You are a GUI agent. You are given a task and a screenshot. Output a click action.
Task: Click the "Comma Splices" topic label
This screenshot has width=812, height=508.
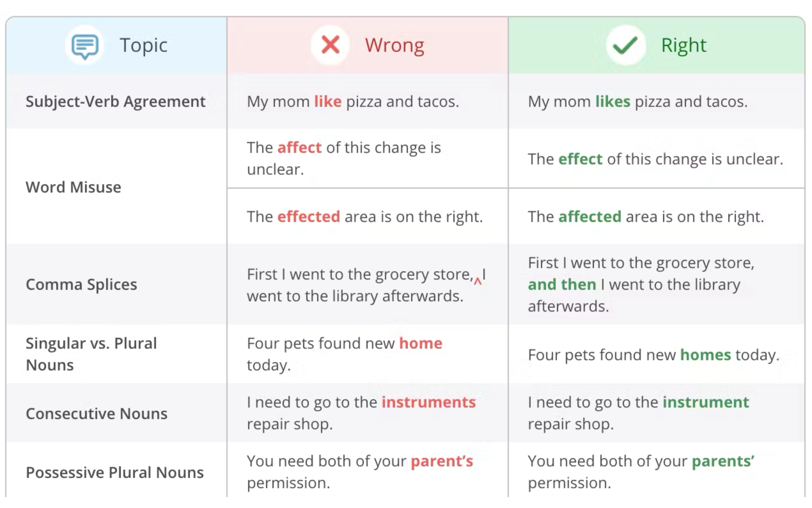pyautogui.click(x=81, y=285)
